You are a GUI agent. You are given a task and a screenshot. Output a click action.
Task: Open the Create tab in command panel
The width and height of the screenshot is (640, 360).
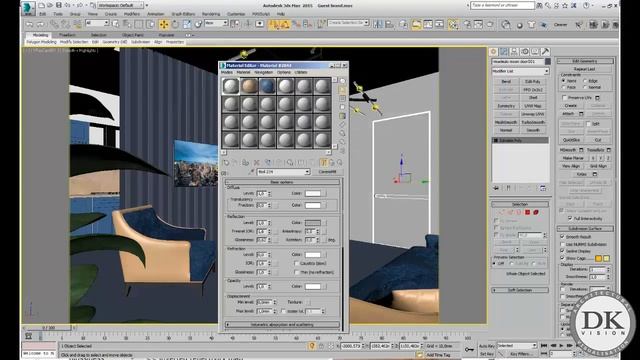493,51
